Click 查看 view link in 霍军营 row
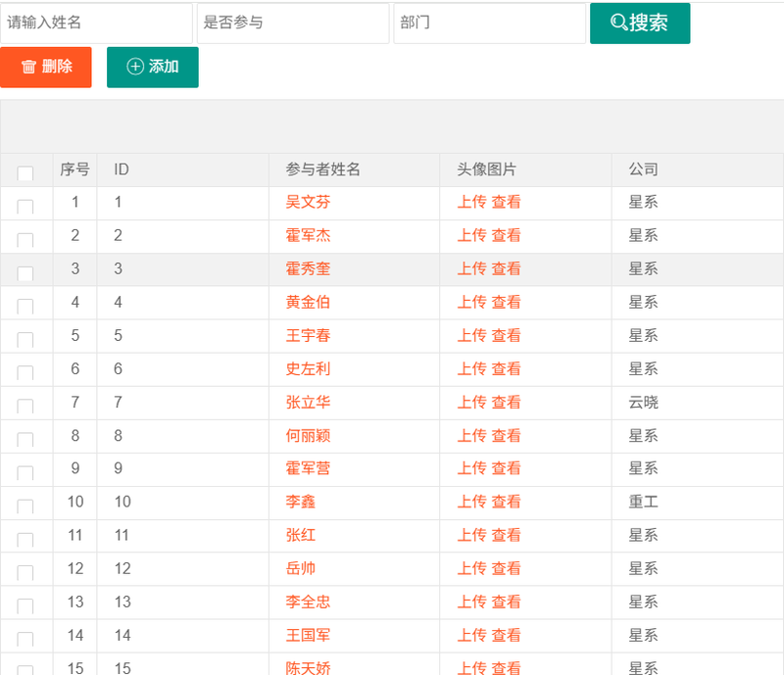 [506, 468]
